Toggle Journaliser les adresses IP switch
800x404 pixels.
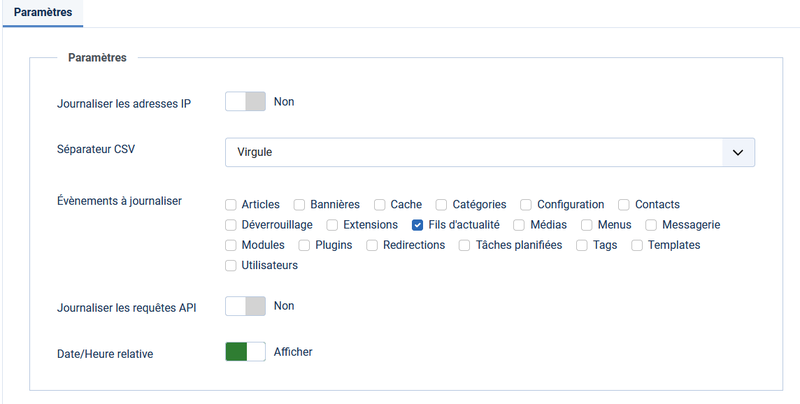coord(245,102)
